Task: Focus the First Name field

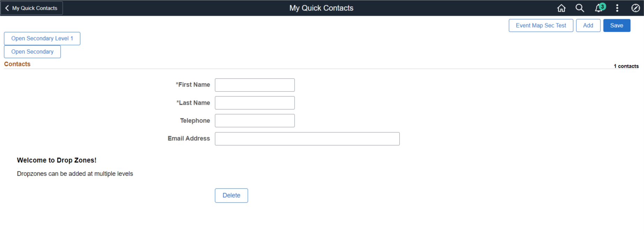Action: coord(255,85)
